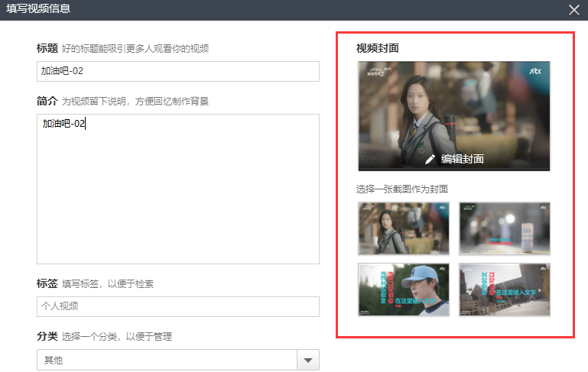The image size is (588, 372).
Task: Click the 选择一张截图作为封面 text
Action: [402, 189]
